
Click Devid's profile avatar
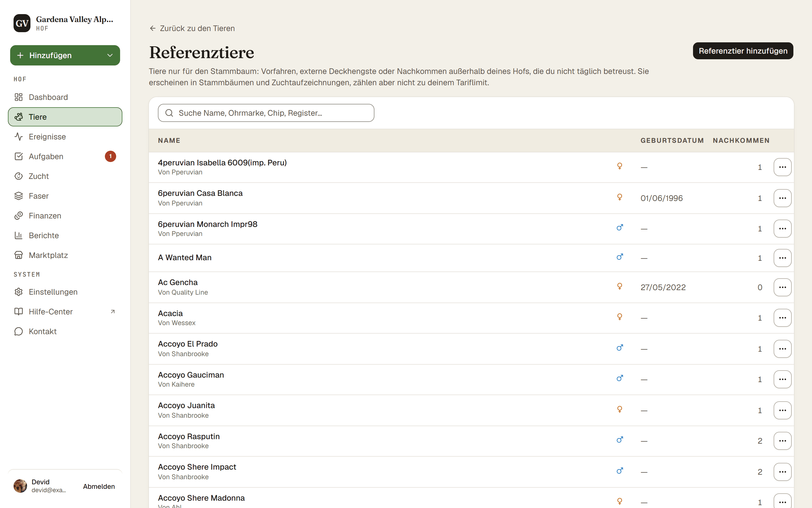click(x=20, y=486)
